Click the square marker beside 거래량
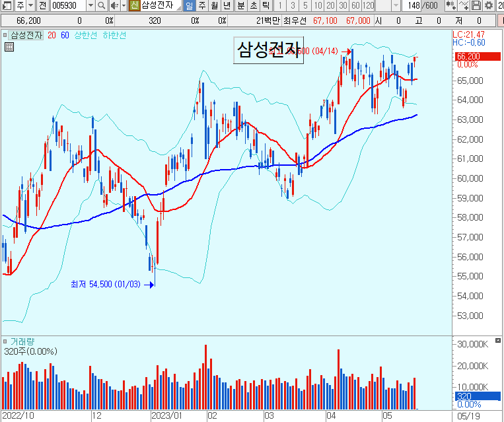 coord(5,341)
